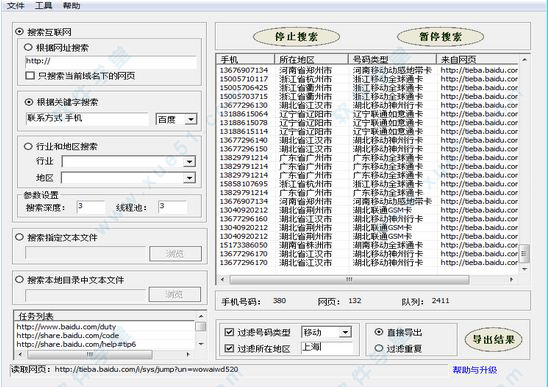
Task: Sort by the 来自网页 column header
Action: 477,59
